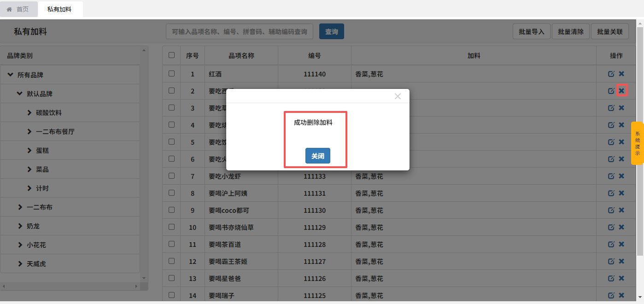644x304 pixels.
Task: Click the brand tree vertical scrollbar
Action: coord(144,164)
